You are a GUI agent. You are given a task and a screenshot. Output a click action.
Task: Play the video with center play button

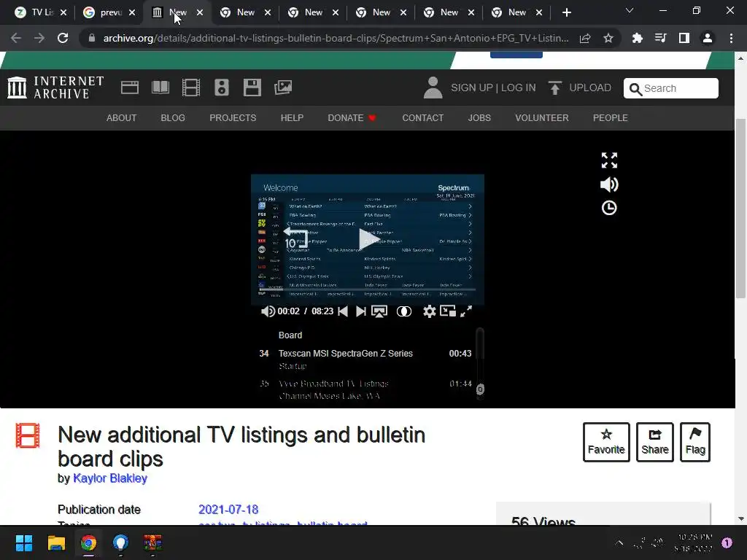pyautogui.click(x=368, y=239)
